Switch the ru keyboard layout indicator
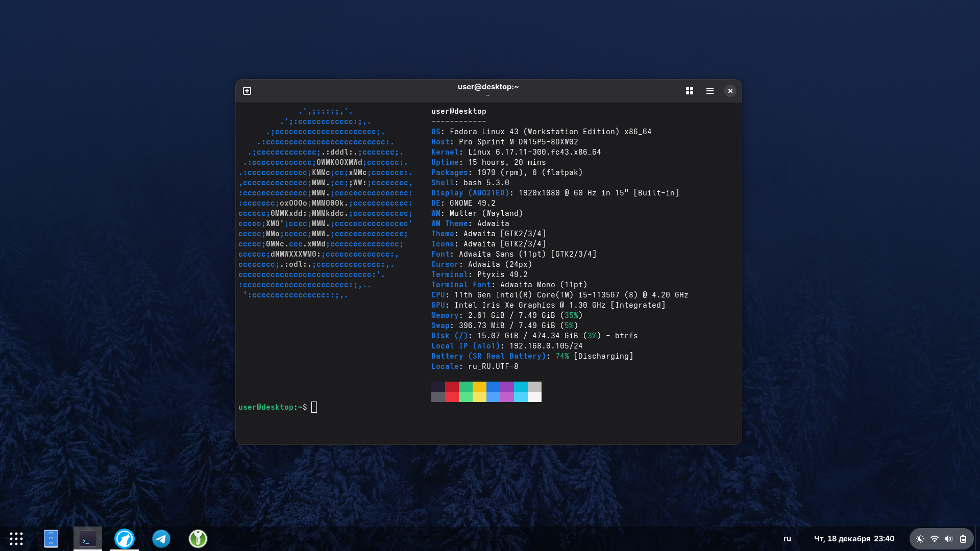 (787, 539)
